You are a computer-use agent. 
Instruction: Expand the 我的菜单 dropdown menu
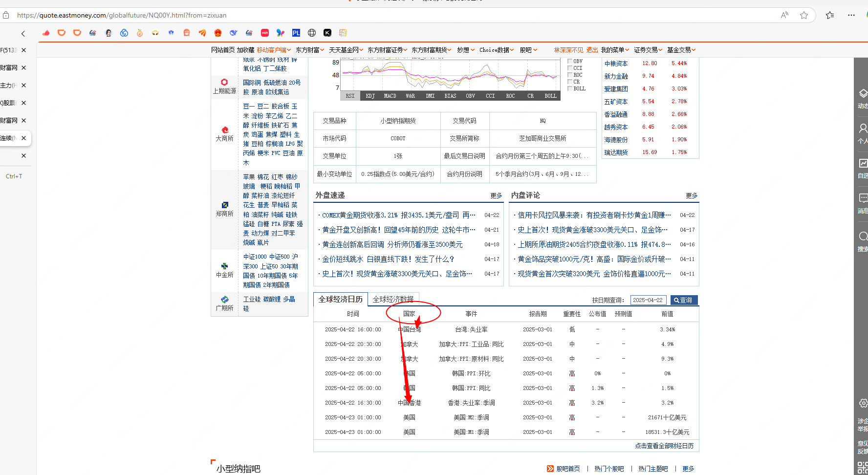[615, 50]
